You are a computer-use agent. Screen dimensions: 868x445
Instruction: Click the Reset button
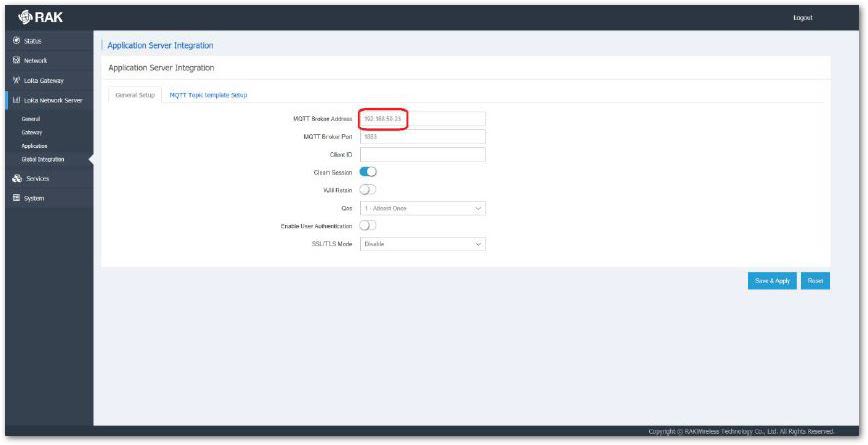coord(815,281)
